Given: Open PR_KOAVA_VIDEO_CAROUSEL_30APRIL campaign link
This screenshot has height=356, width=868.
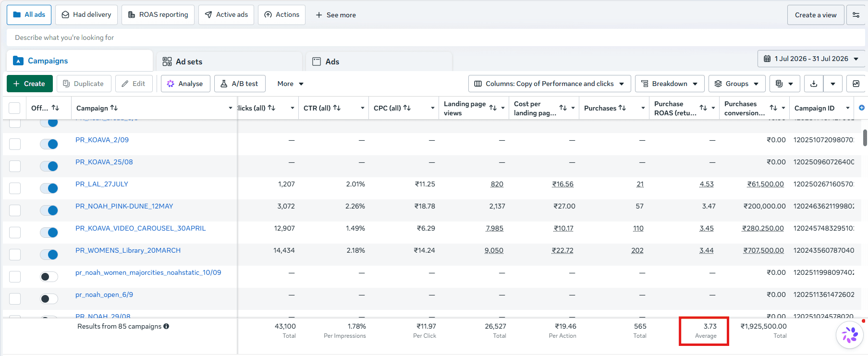Looking at the screenshot, I should [x=140, y=228].
